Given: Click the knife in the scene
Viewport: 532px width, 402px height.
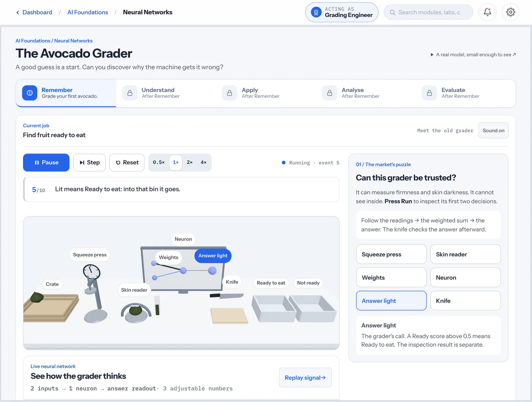Looking at the screenshot, I should pyautogui.click(x=227, y=296).
